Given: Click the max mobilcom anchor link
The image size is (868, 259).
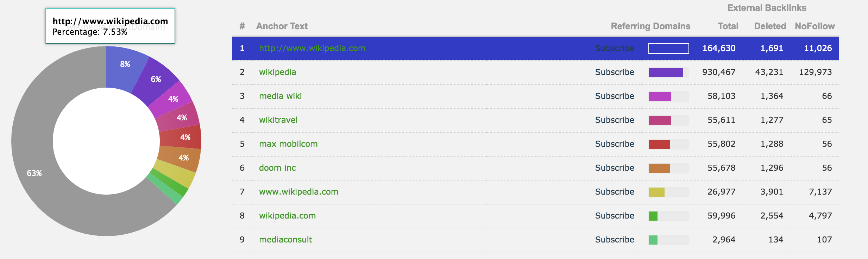Looking at the screenshot, I should 288,144.
